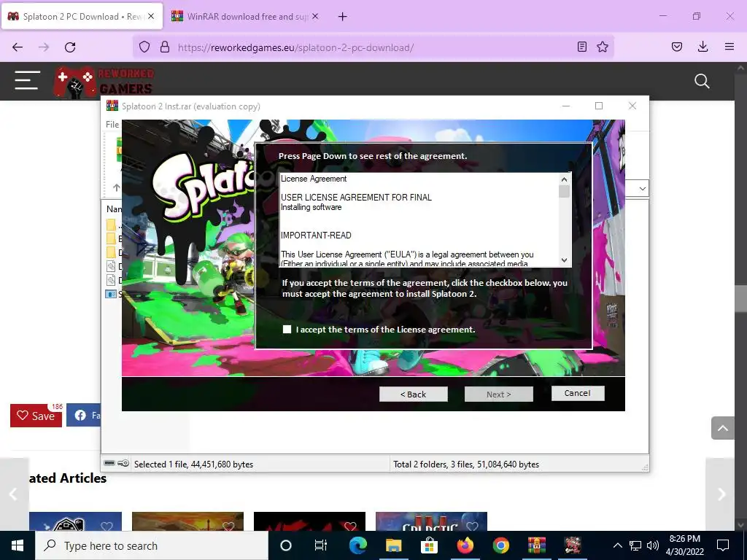The height and width of the screenshot is (560, 747).
Task: Open network status tray icon
Action: coord(635,545)
